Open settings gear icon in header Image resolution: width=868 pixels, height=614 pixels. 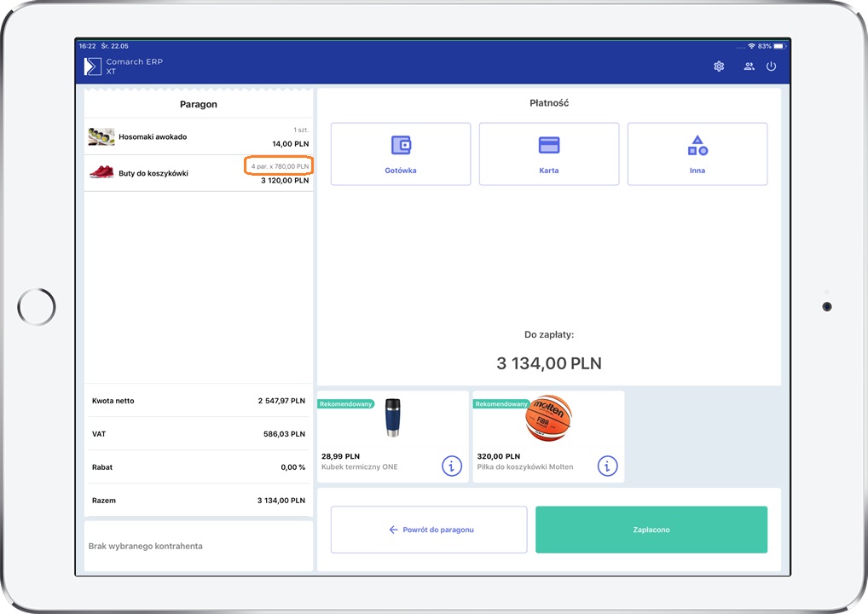(x=719, y=67)
